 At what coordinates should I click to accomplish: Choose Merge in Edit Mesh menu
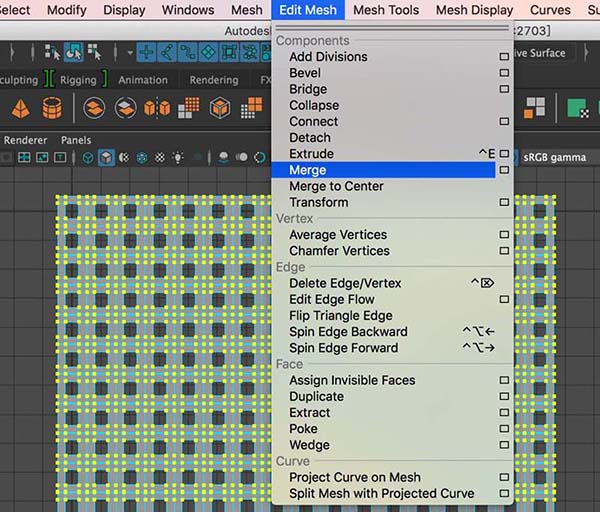coord(383,170)
